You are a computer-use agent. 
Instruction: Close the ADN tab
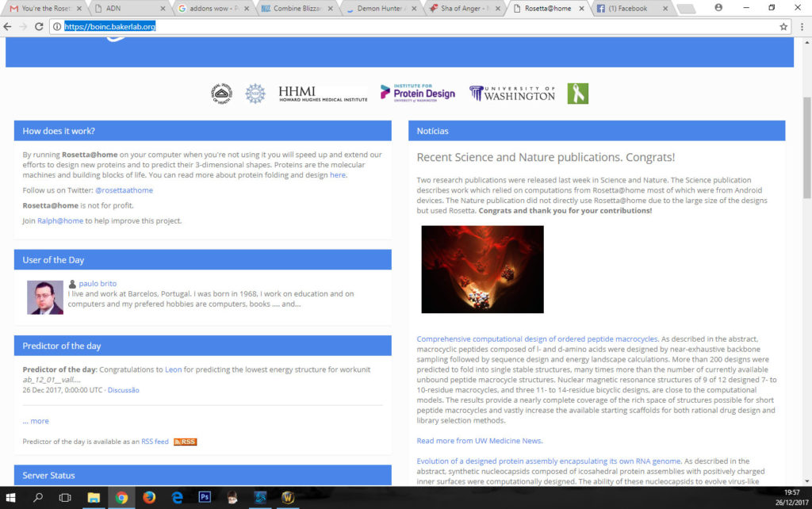[163, 8]
